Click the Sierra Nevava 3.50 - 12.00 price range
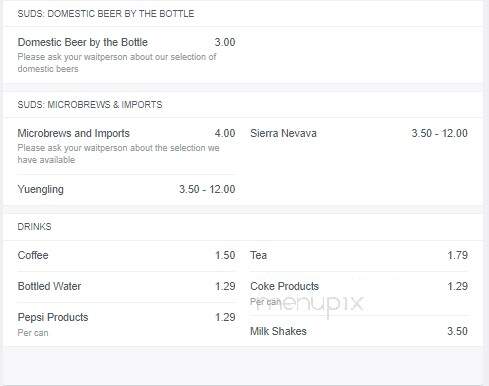489x386 pixels. [439, 133]
